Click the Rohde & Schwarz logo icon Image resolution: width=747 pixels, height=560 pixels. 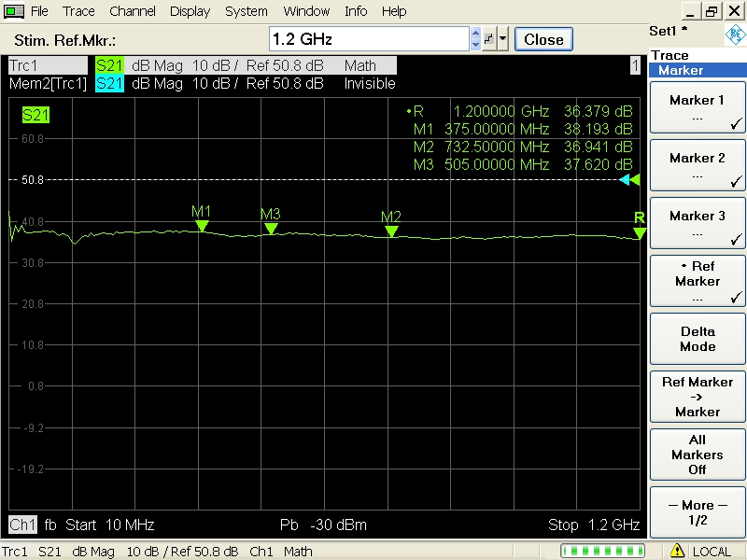pyautogui.click(x=735, y=35)
